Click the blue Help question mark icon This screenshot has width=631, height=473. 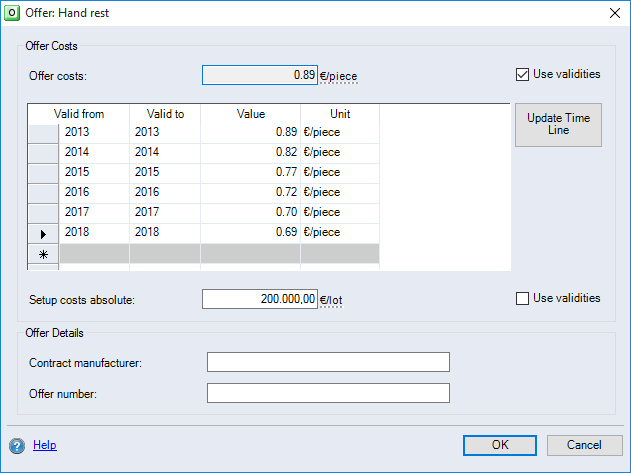(x=17, y=446)
